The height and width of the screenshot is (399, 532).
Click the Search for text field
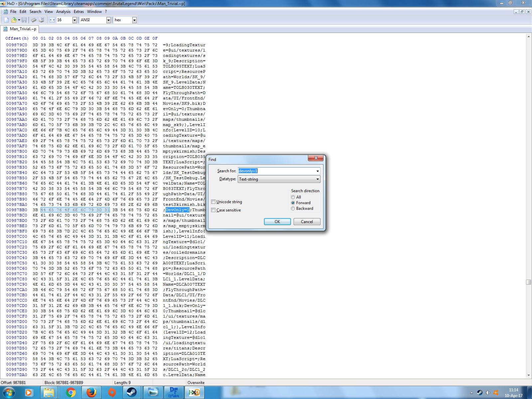[x=277, y=171]
